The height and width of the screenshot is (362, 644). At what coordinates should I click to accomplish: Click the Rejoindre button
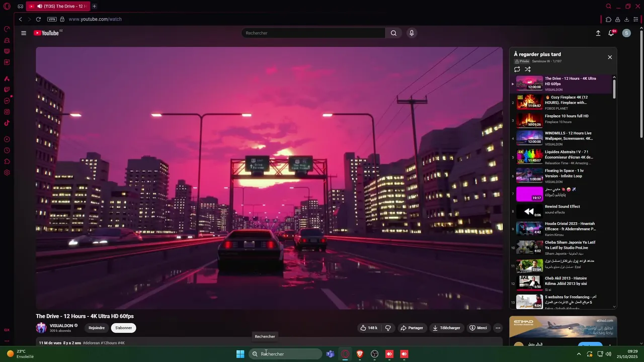(97, 328)
